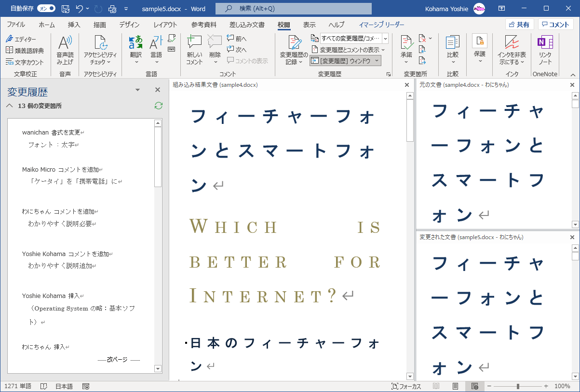Image resolution: width=580 pixels, height=392 pixels.
Task: Switch to the 挿入 tab
Action: pyautogui.click(x=74, y=25)
